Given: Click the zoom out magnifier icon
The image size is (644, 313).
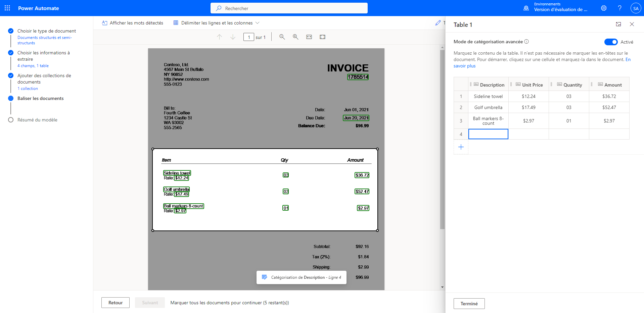Looking at the screenshot, I should point(282,37).
